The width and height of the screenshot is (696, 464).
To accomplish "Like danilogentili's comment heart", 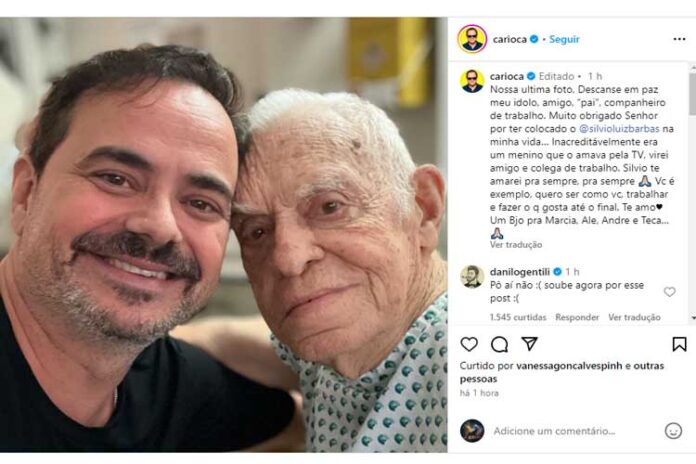I will pyautogui.click(x=670, y=292).
